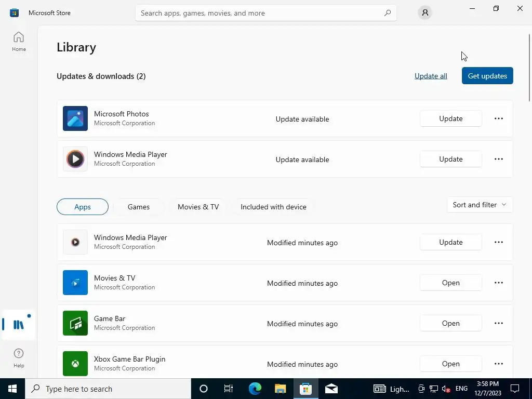
Task: Open Task View on the taskbar
Action: click(229, 389)
